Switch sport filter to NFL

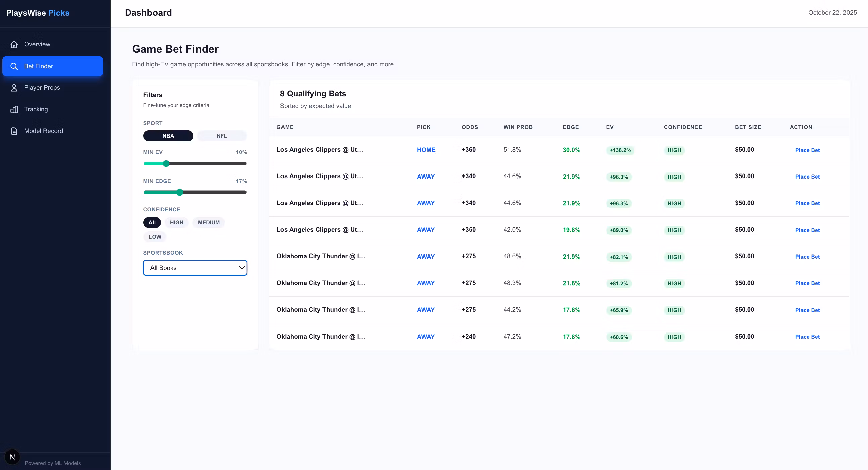[x=222, y=136]
